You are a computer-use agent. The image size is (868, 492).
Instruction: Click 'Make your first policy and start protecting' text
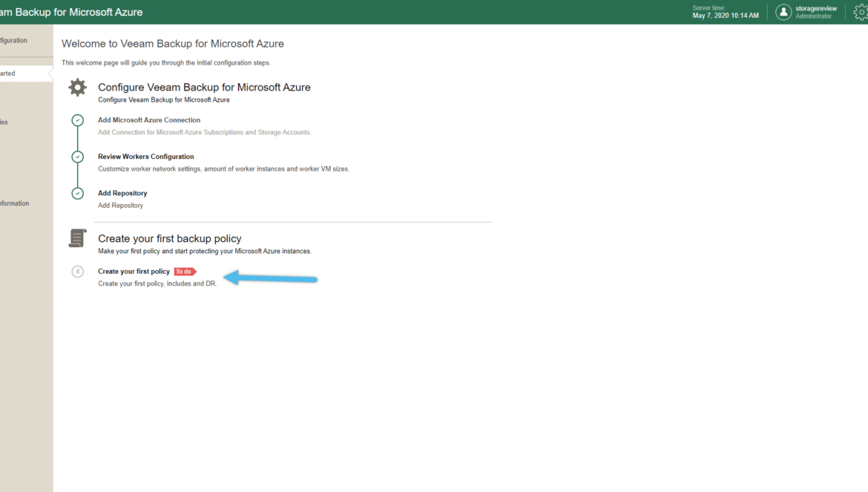(x=204, y=252)
